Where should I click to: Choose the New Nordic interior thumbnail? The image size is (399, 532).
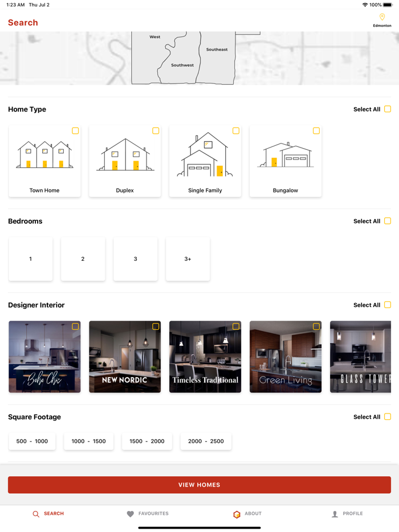click(x=125, y=357)
